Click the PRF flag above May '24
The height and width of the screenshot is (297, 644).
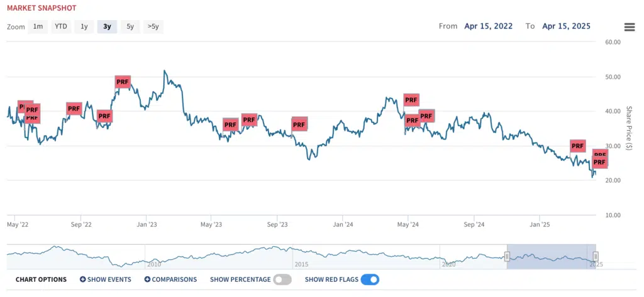411,100
